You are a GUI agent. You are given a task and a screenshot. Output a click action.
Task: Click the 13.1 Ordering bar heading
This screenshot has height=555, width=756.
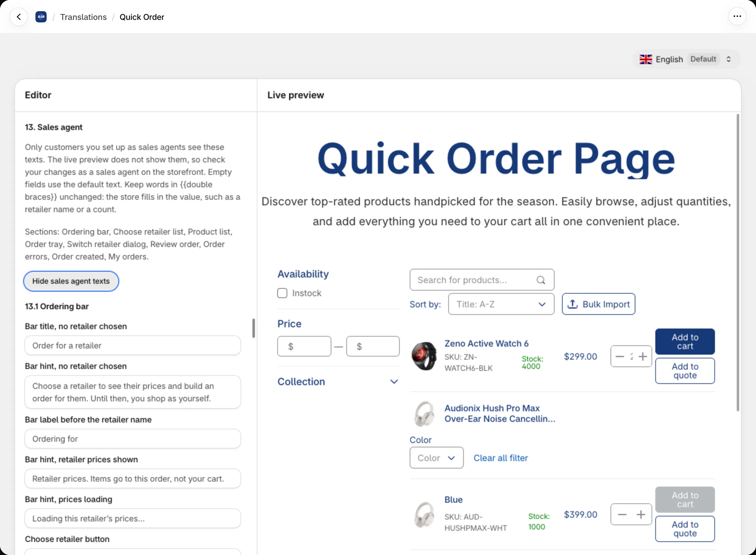[57, 306]
